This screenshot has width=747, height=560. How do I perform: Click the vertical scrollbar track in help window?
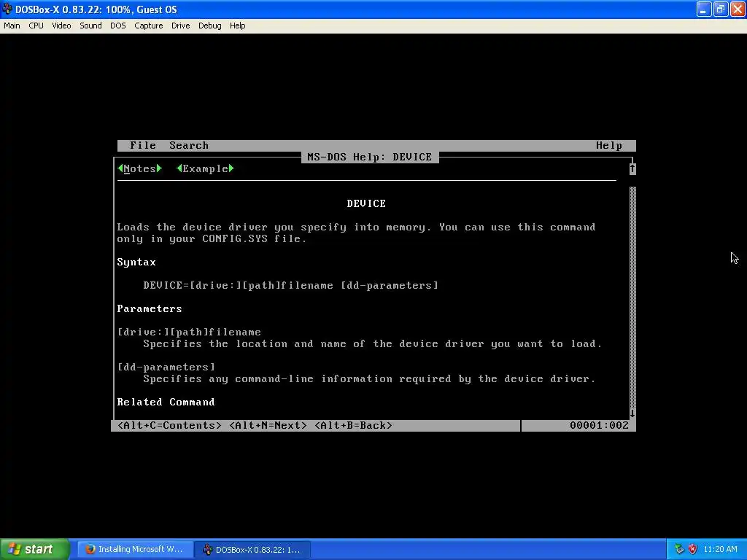(632, 297)
